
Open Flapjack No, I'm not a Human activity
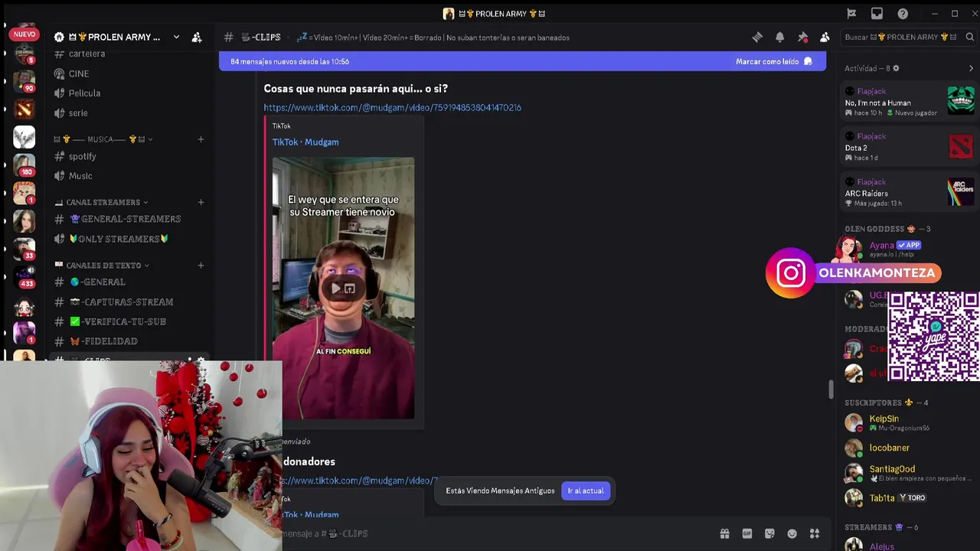[x=909, y=102]
